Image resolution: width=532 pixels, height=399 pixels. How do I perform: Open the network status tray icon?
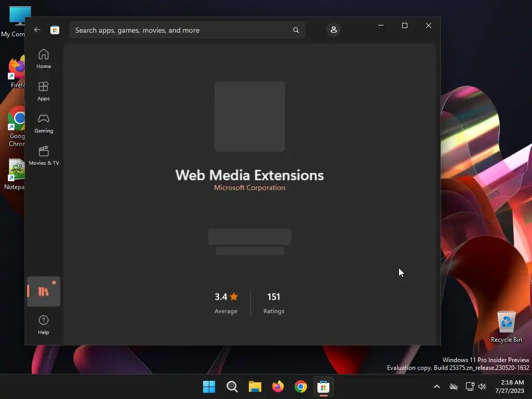(470, 387)
